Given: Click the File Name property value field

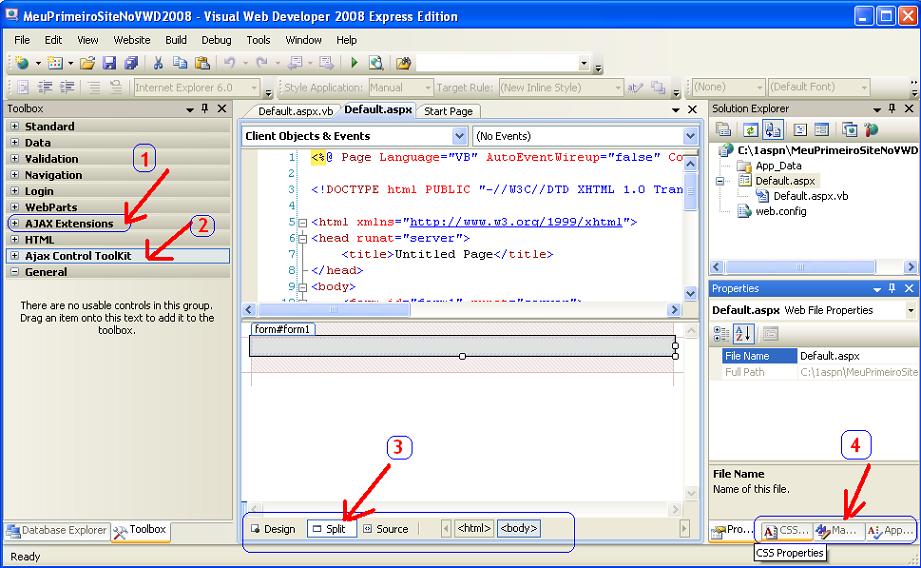Looking at the screenshot, I should (858, 356).
